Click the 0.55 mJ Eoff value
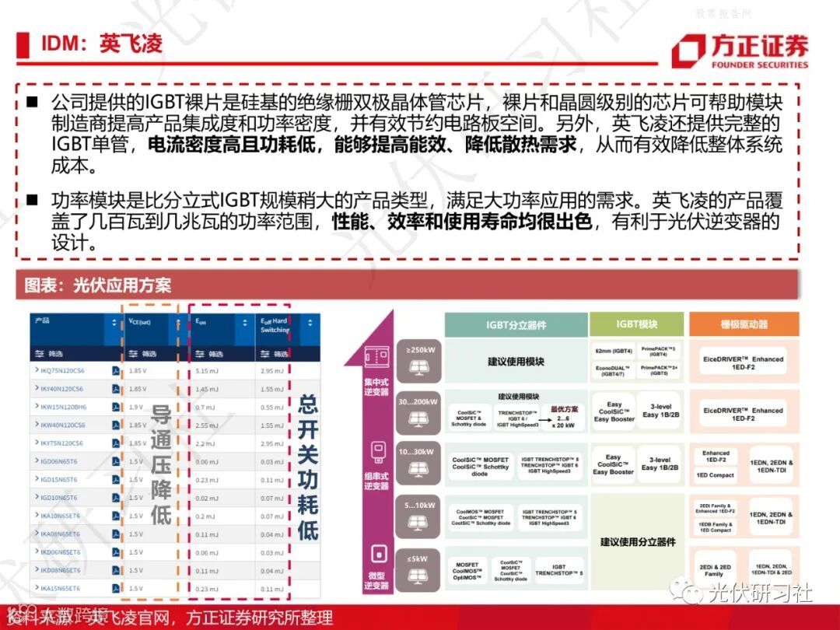 pyautogui.click(x=271, y=407)
